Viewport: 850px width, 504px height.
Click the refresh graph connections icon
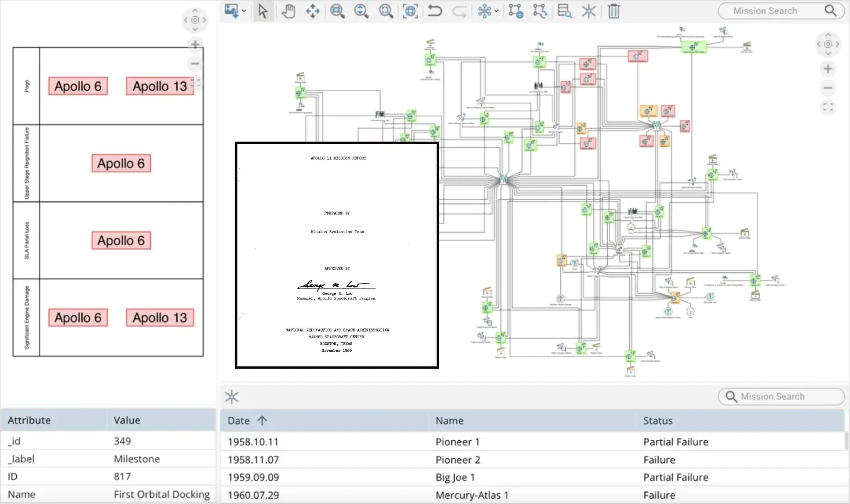[x=540, y=11]
